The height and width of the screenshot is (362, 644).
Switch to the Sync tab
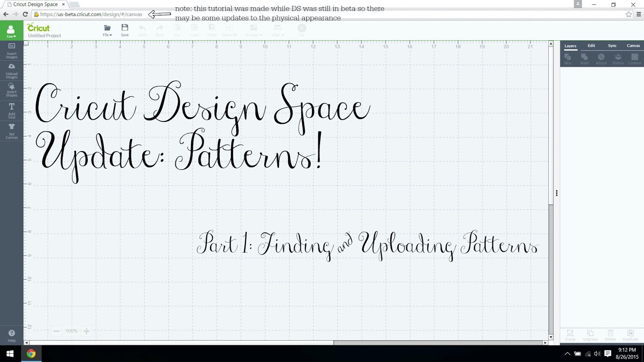point(612,46)
